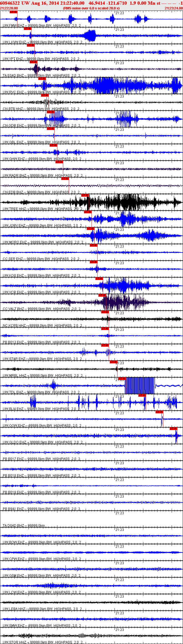
Task: Click the CN.BTB HHZ station label
Action: (x=13, y=109)
